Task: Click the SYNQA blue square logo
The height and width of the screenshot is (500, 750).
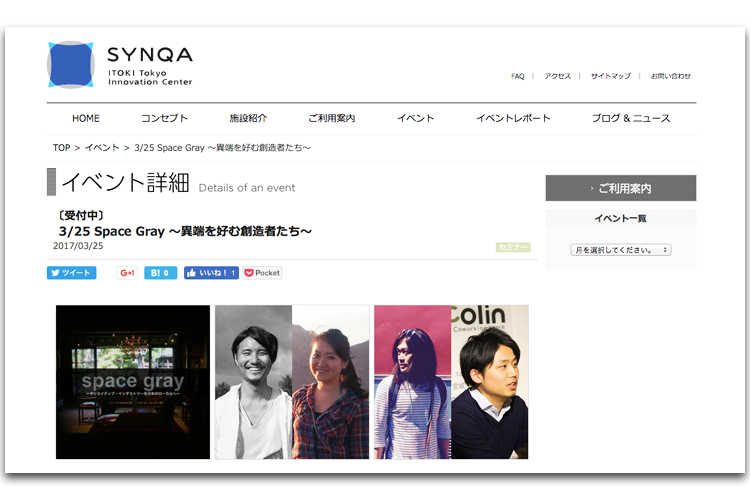Action: click(x=70, y=65)
